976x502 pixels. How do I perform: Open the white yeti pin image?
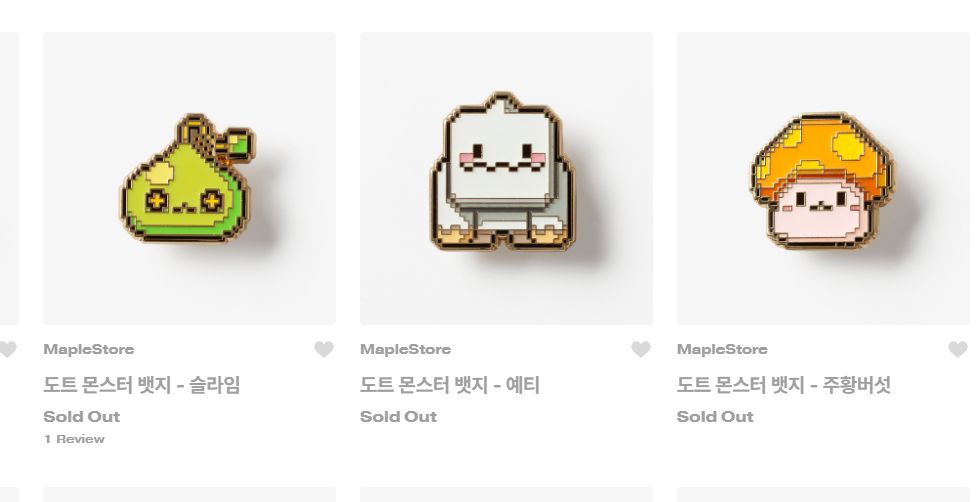tap(506, 178)
